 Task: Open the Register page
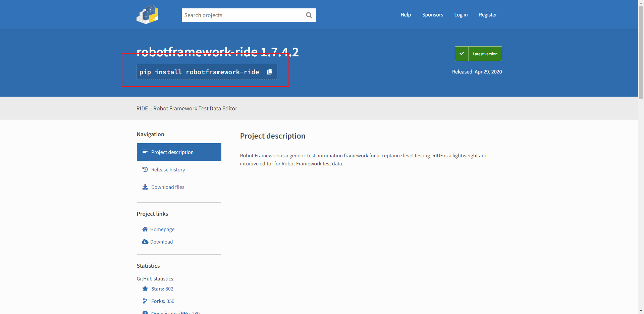(x=488, y=15)
